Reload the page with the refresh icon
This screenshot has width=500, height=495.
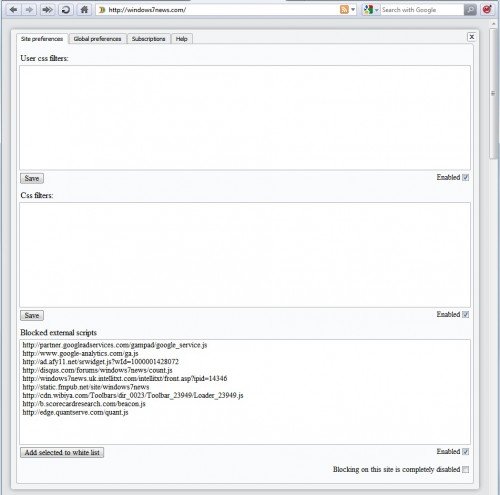click(66, 10)
